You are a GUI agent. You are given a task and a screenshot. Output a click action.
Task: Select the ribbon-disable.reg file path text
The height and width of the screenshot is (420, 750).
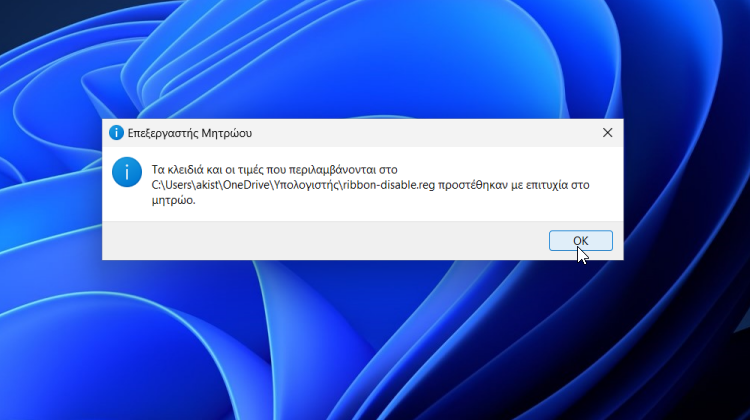click(293, 185)
